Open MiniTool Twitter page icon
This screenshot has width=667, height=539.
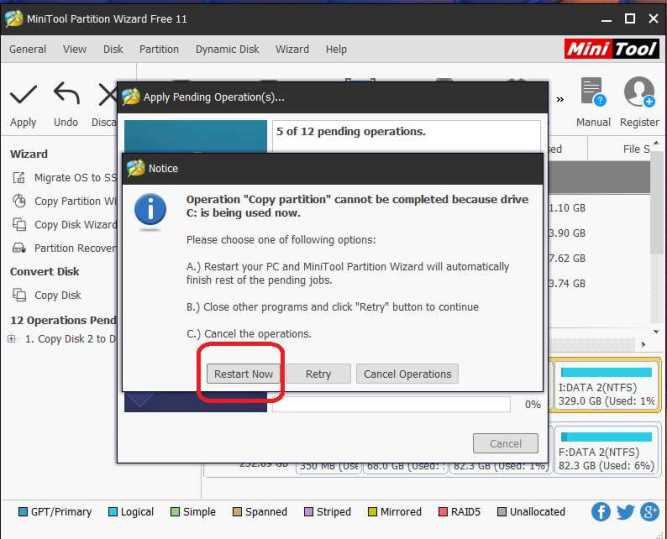click(625, 512)
